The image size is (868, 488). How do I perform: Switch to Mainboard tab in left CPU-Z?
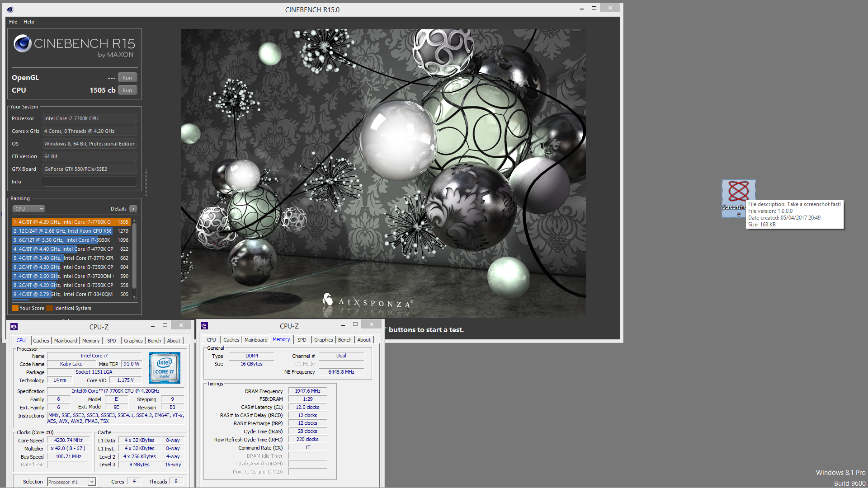[66, 341]
